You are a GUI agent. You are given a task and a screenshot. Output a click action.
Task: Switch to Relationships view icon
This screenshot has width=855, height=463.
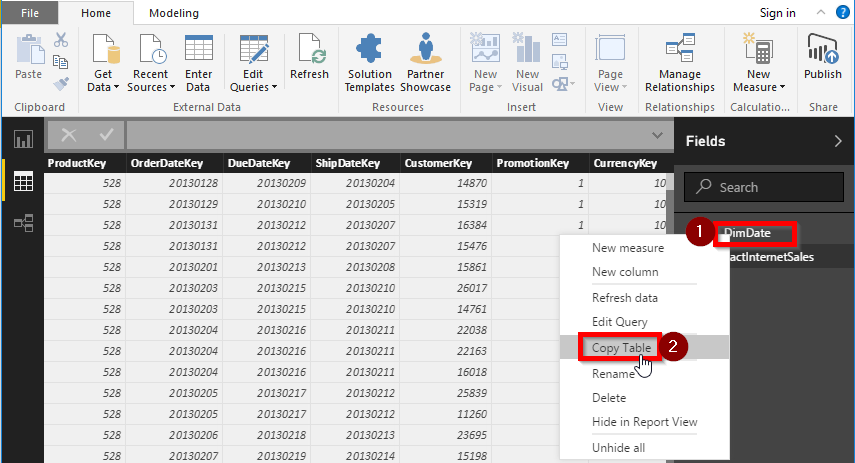pos(23,223)
